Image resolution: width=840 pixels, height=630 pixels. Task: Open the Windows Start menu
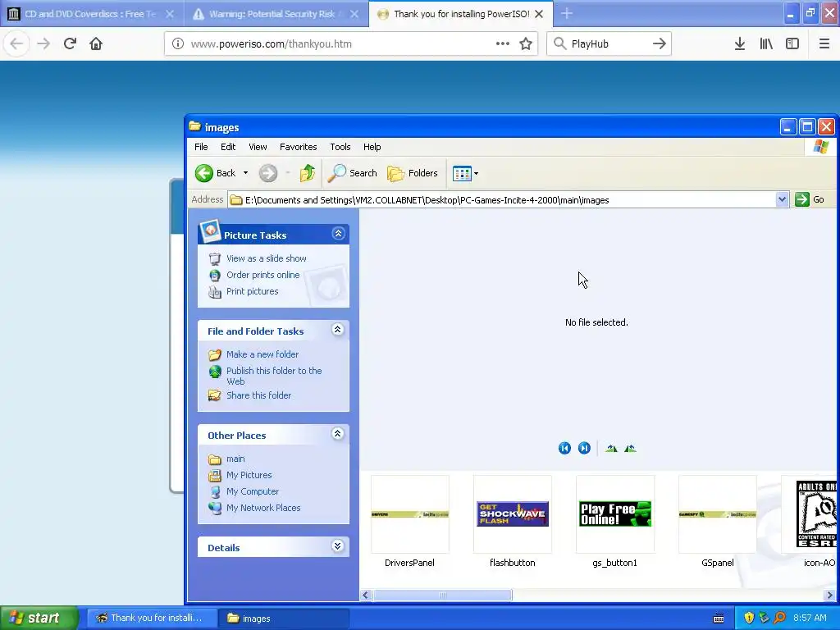(x=39, y=618)
